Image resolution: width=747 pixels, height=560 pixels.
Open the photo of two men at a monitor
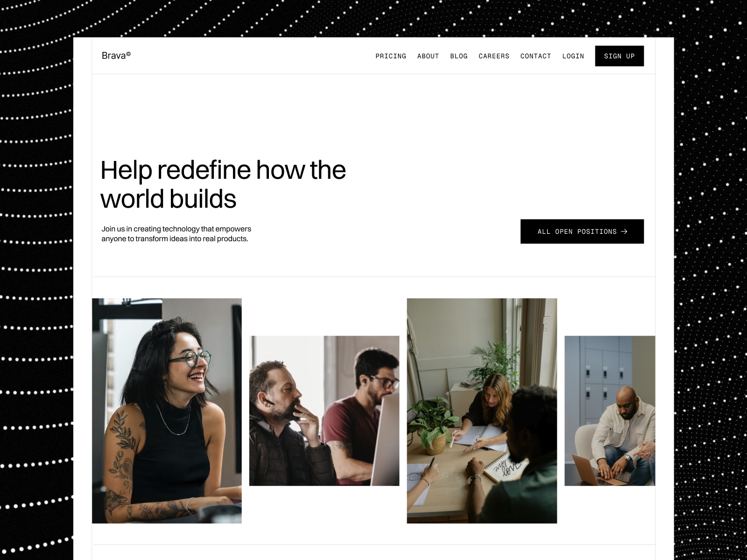(x=324, y=411)
